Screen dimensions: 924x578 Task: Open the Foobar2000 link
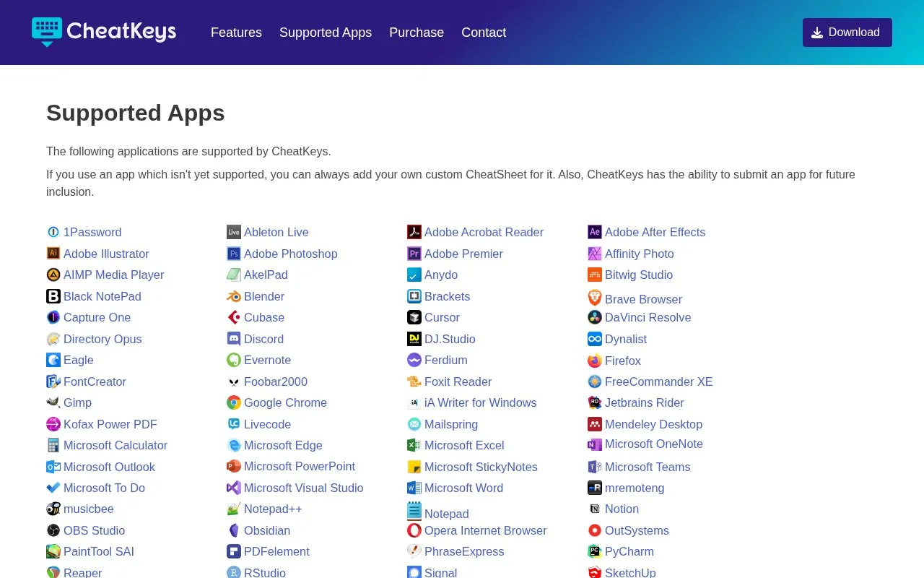click(276, 381)
